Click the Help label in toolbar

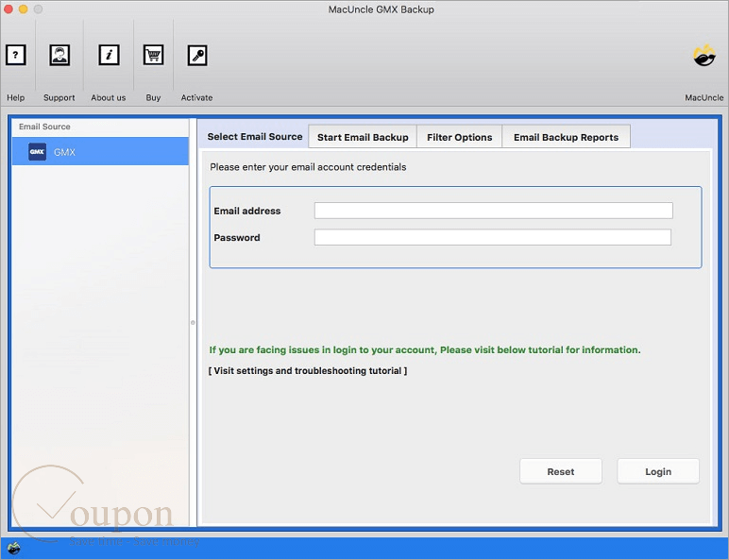[15, 97]
